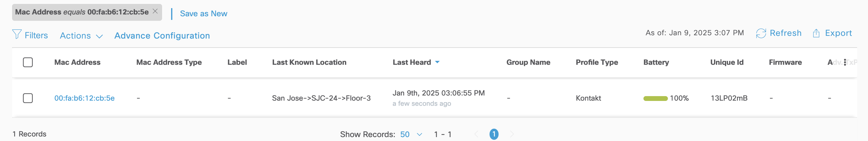
Task: Remove the Mac Address filter chip
Action: tap(155, 11)
